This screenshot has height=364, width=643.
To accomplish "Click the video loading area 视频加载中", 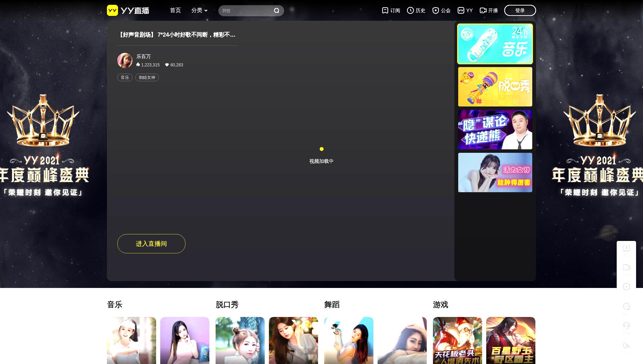I will pyautogui.click(x=321, y=161).
